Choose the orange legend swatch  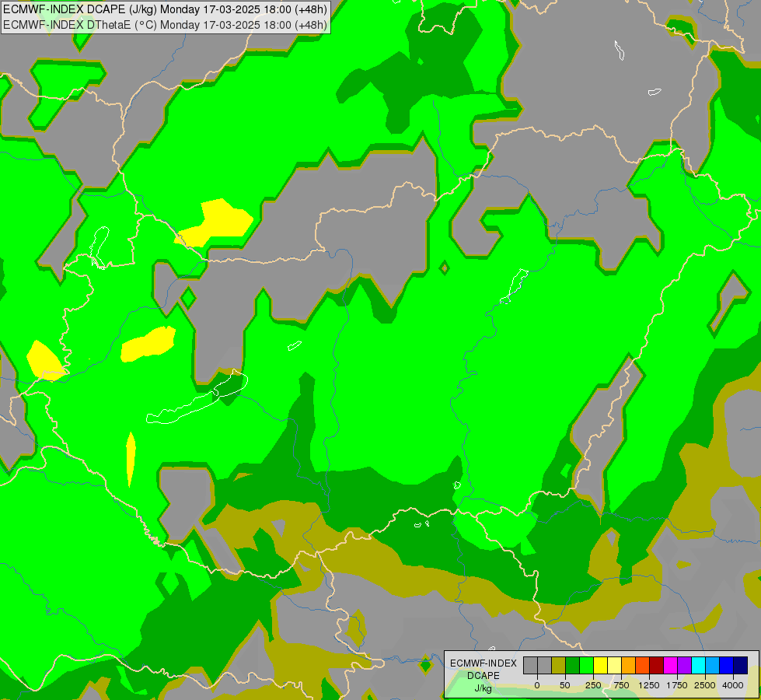629,666
